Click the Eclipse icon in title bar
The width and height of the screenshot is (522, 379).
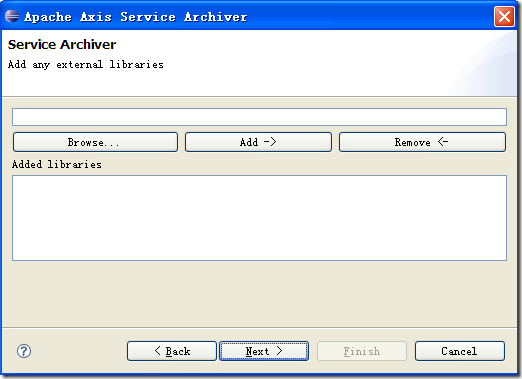[12, 16]
